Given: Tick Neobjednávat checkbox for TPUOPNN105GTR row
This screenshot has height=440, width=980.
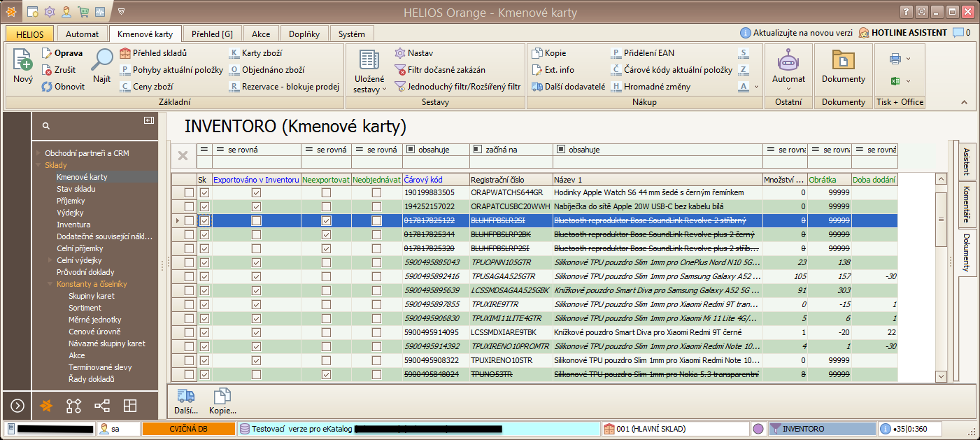Looking at the screenshot, I should 376,262.
